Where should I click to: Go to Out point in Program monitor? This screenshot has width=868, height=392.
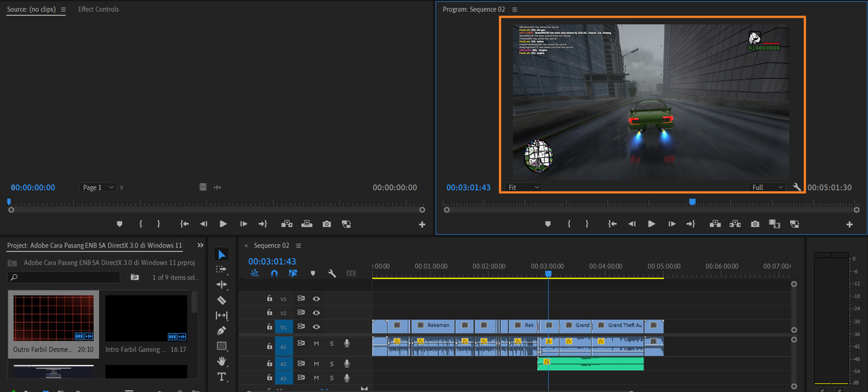click(691, 224)
